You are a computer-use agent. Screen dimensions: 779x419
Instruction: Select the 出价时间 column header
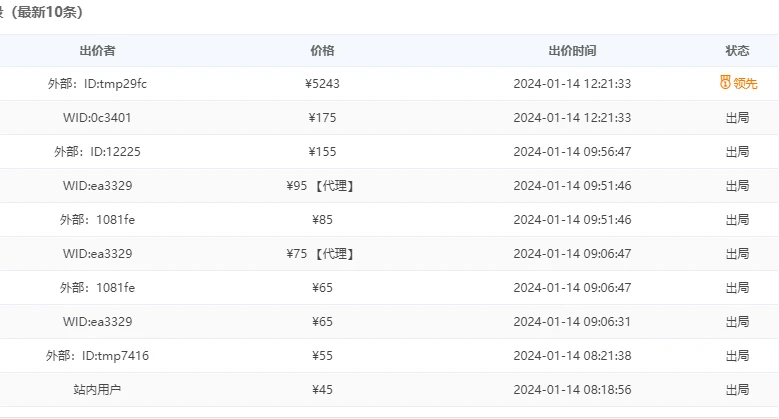click(x=572, y=51)
